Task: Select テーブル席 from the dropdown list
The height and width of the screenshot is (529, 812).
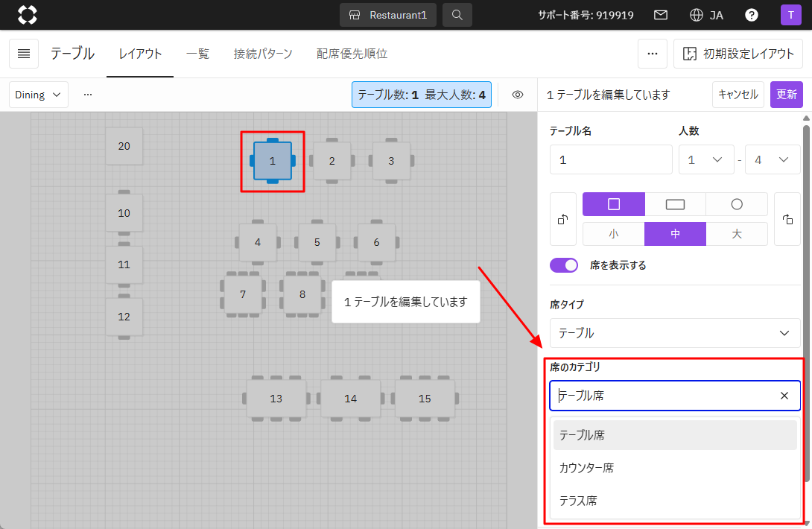Action: coord(675,434)
